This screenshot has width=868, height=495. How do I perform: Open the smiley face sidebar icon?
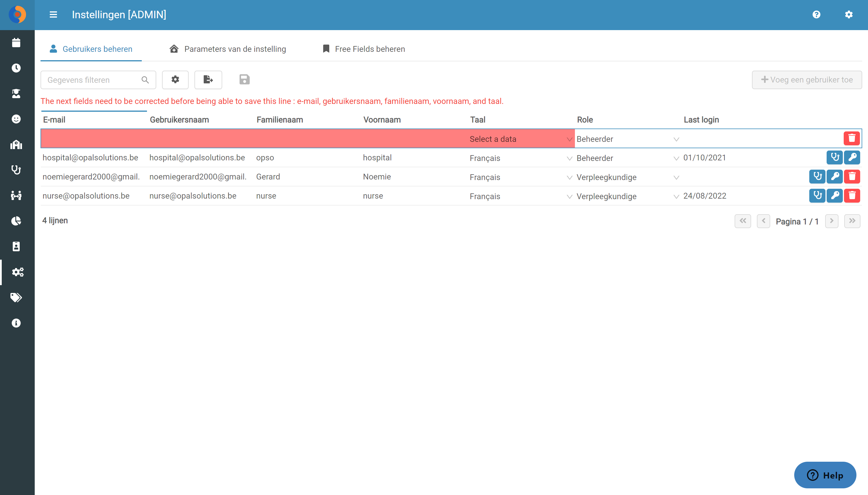16,119
